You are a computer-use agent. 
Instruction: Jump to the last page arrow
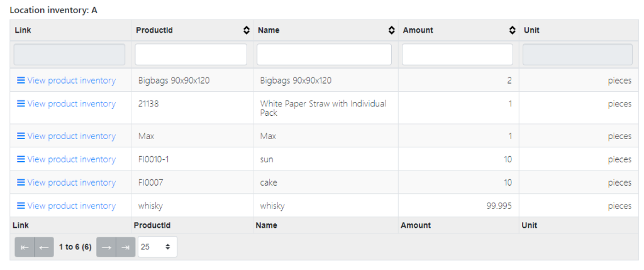(126, 247)
